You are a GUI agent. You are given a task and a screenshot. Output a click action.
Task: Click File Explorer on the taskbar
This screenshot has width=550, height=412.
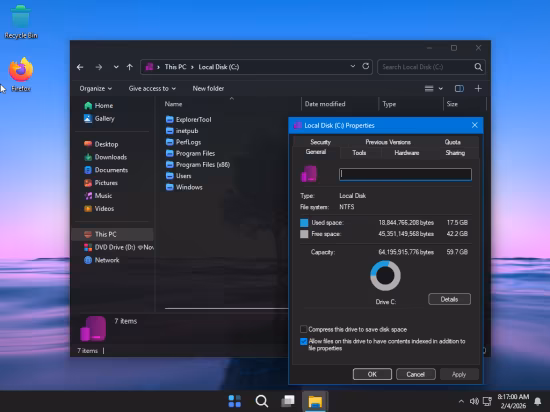click(315, 401)
